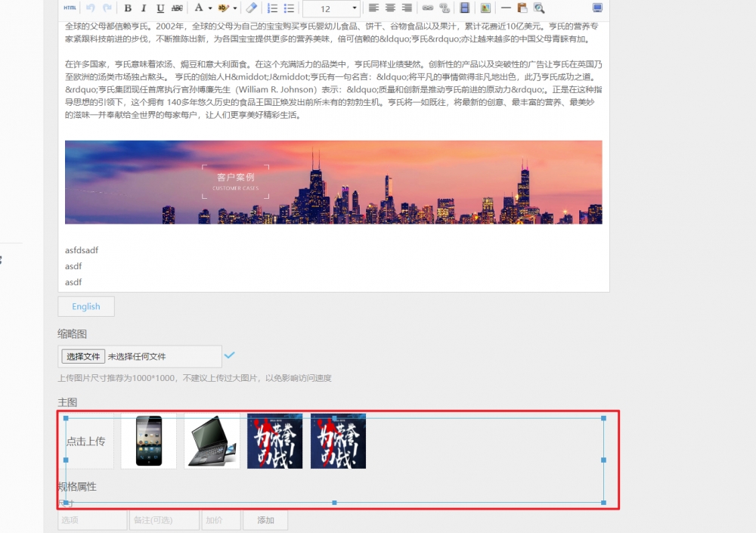This screenshot has width=756, height=533.
Task: Click the redo arrow in the toolbar
Action: (x=107, y=8)
